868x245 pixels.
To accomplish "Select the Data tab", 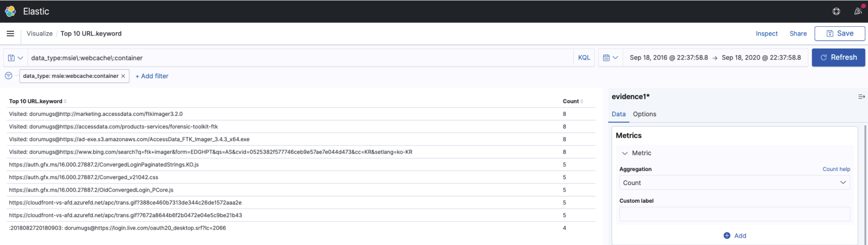I will point(618,114).
